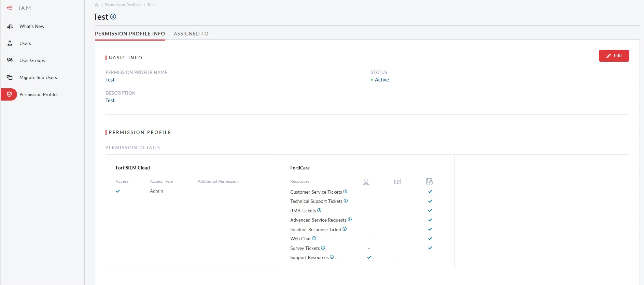Click info icon next to RMA Tickets
644x285 pixels.
(319, 210)
